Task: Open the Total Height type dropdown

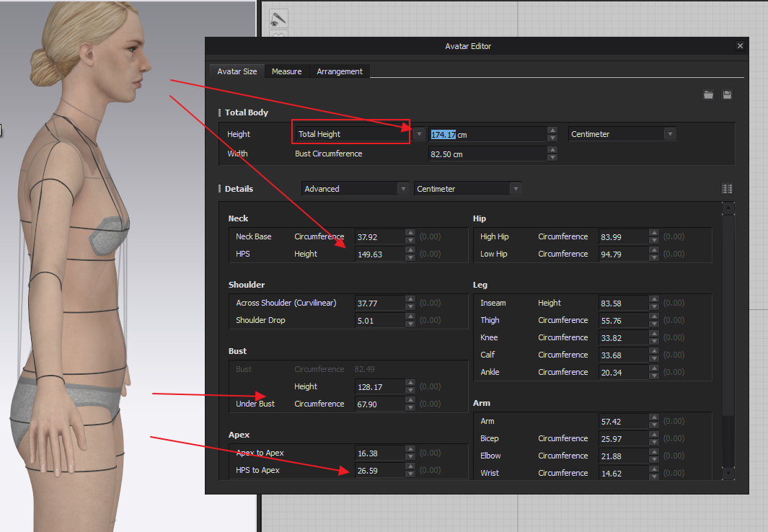Action: [x=360, y=133]
